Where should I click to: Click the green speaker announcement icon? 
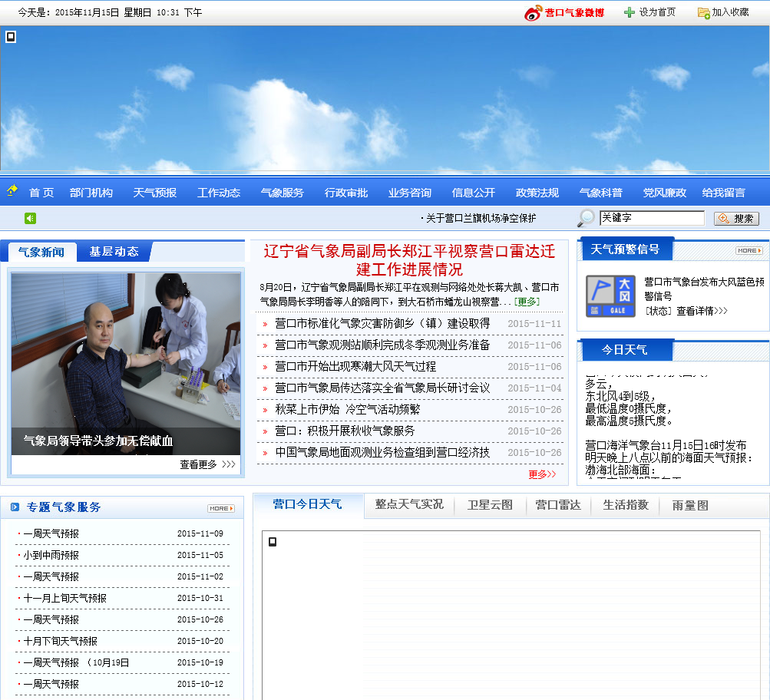[x=31, y=218]
